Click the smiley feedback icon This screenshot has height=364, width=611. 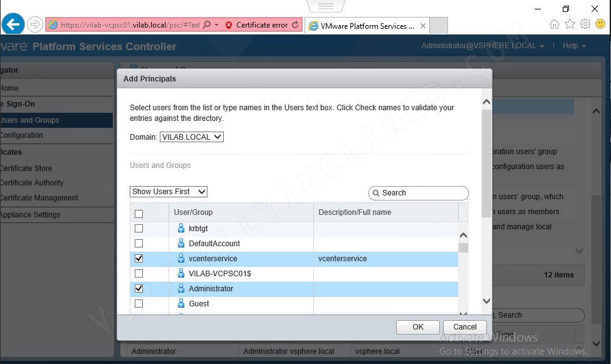click(600, 24)
